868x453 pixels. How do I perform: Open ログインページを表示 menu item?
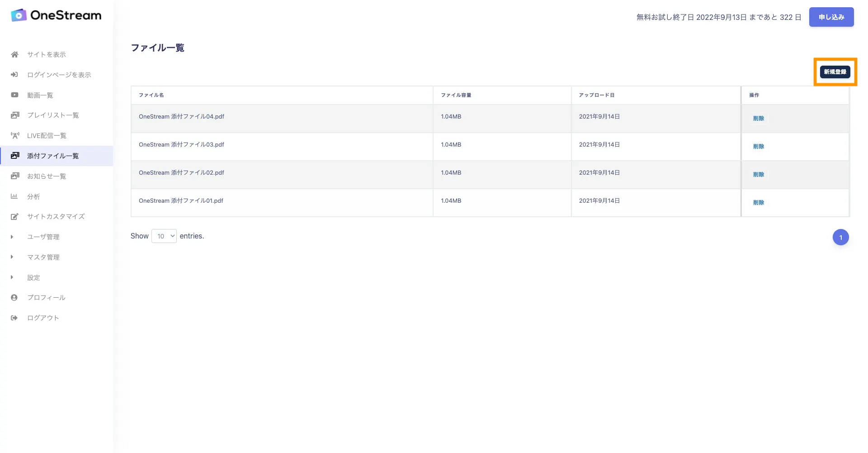click(59, 75)
